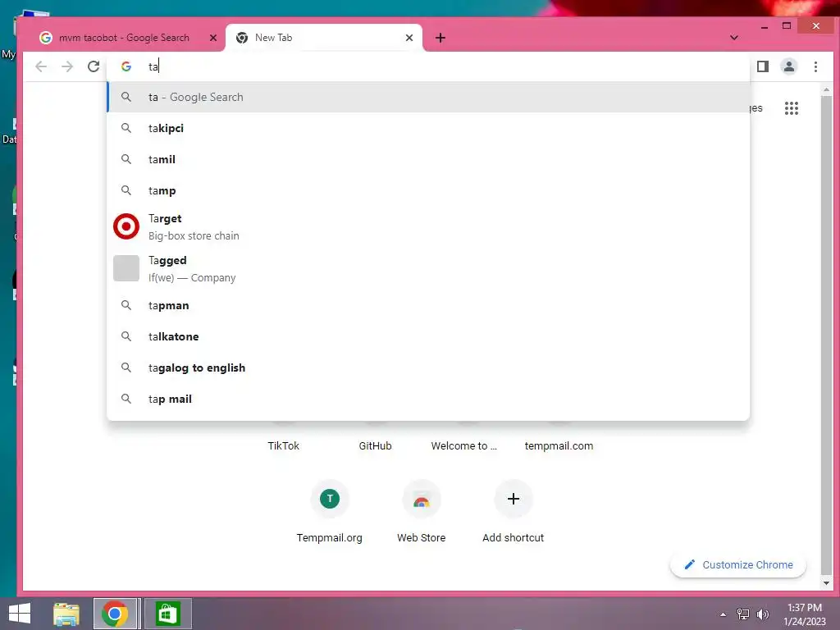Close the New Tab tab
The image size is (840, 630).
[x=409, y=38]
